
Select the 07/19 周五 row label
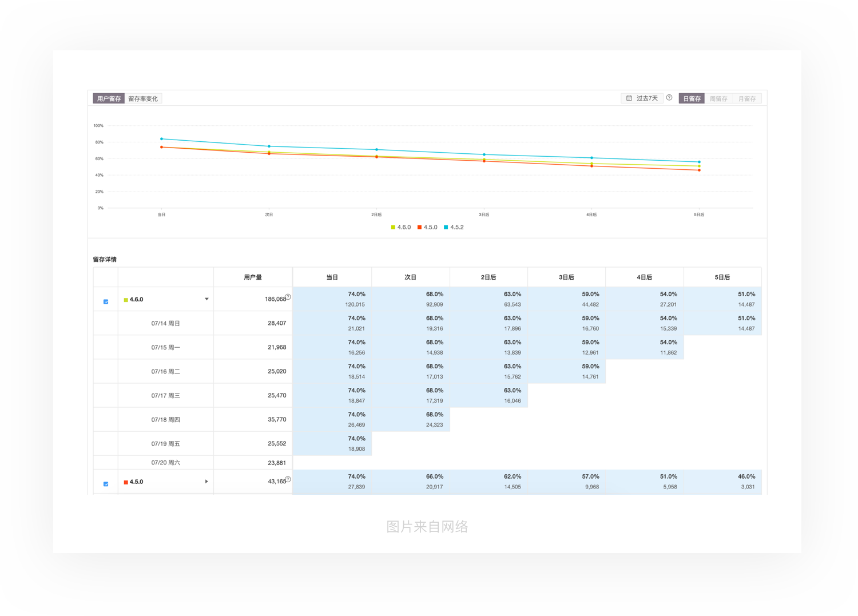point(166,443)
